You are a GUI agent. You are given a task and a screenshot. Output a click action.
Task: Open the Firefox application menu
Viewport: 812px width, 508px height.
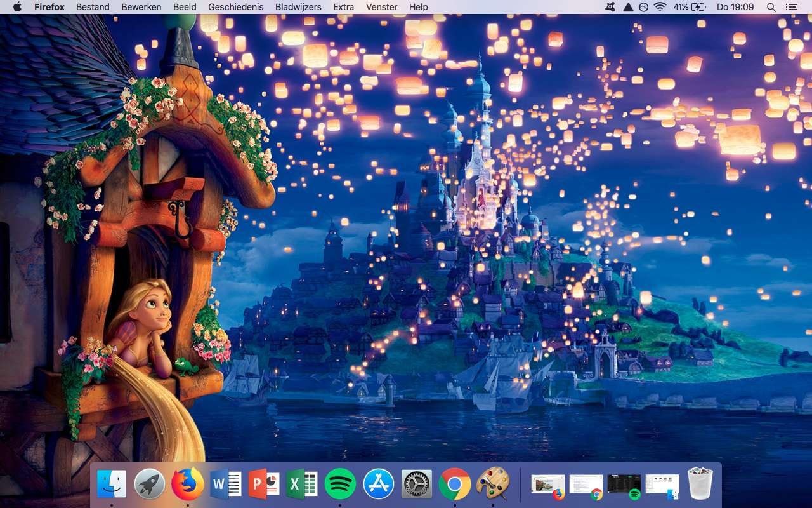click(49, 7)
